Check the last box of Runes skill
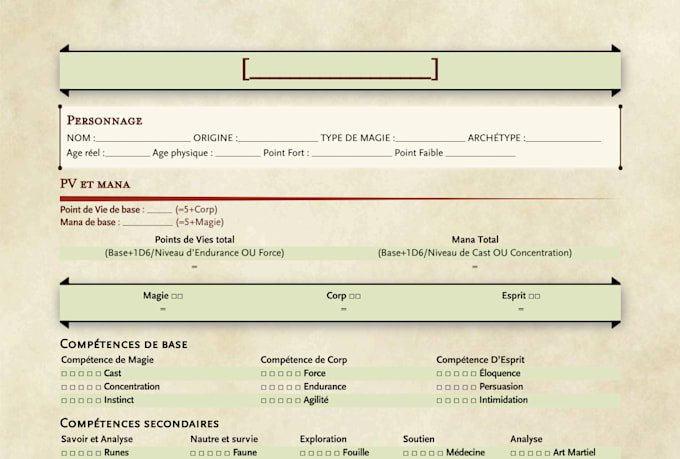The width and height of the screenshot is (680, 459). coord(98,453)
